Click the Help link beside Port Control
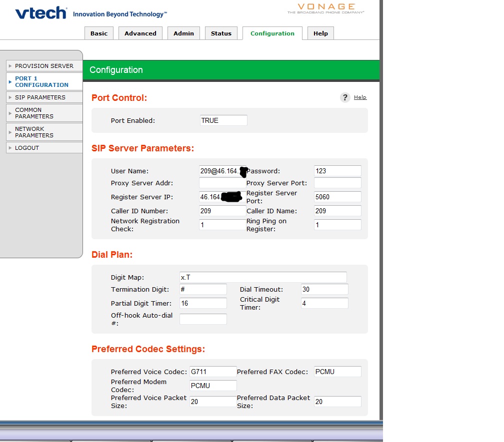Image resolution: width=504 pixels, height=442 pixels. tap(360, 97)
